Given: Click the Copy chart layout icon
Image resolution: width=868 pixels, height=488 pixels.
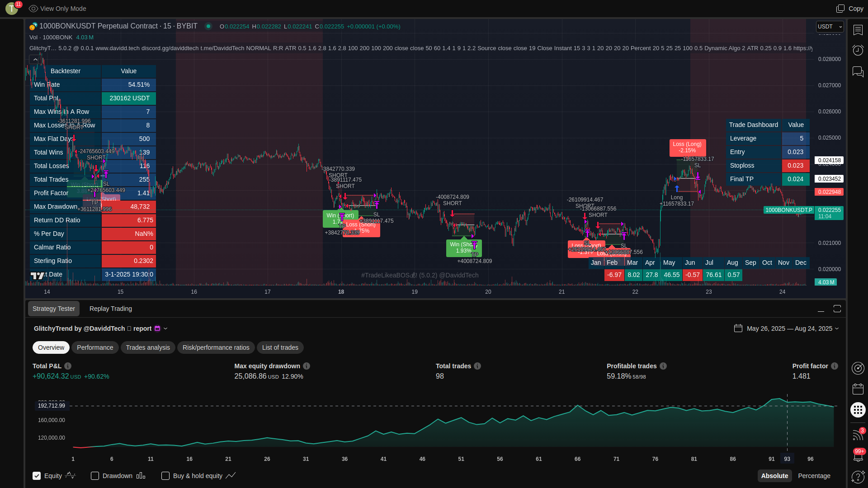Looking at the screenshot, I should [840, 9].
